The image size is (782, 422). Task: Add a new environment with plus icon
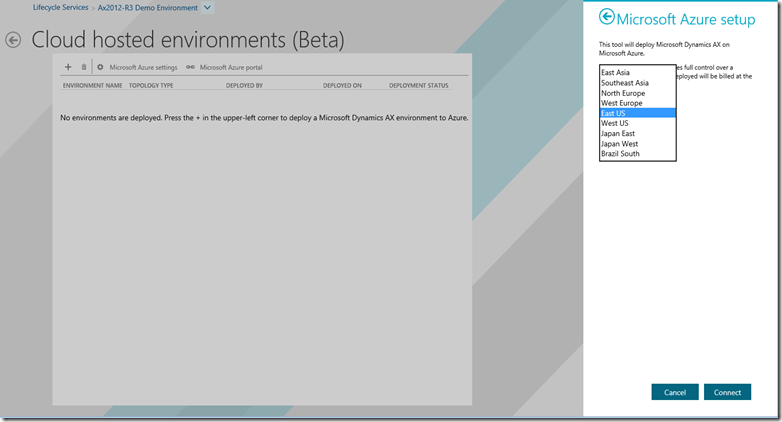(x=68, y=67)
